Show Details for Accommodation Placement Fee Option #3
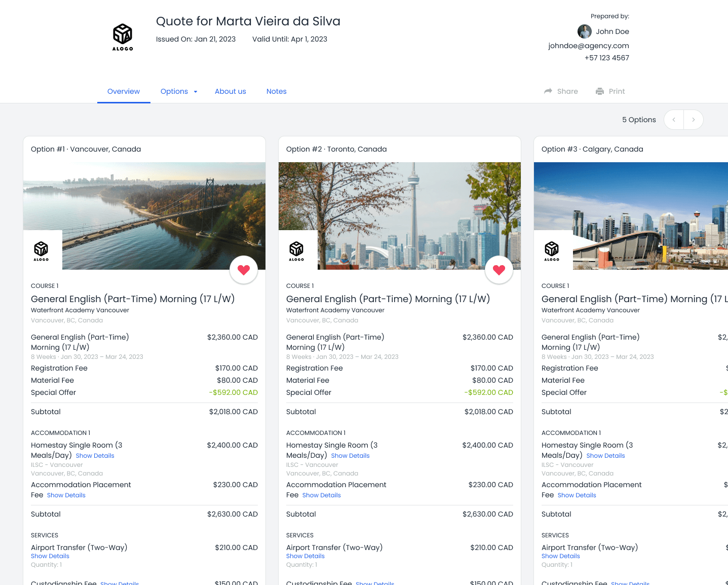 click(x=577, y=495)
